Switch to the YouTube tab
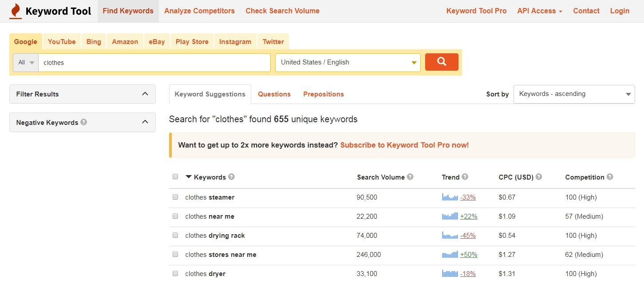Image resolution: width=644 pixels, height=284 pixels. coord(62,42)
